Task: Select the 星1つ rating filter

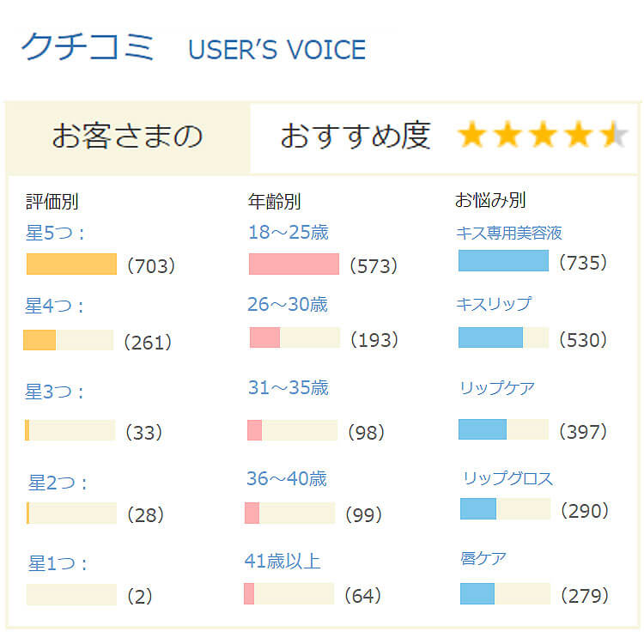Action: coord(57,563)
